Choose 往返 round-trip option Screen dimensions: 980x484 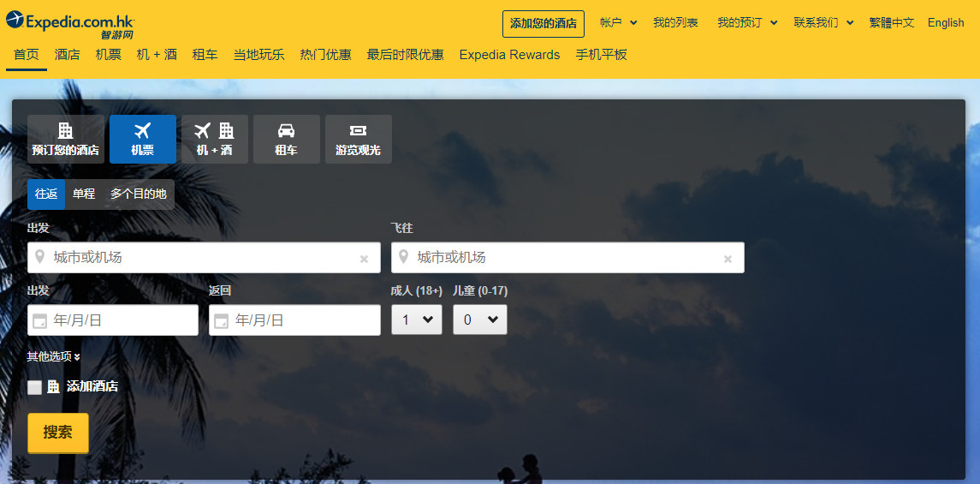[x=46, y=194]
